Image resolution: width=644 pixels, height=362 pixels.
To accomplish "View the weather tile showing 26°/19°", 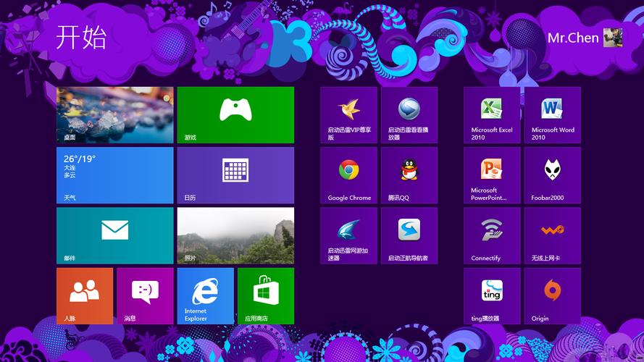I will tap(114, 175).
